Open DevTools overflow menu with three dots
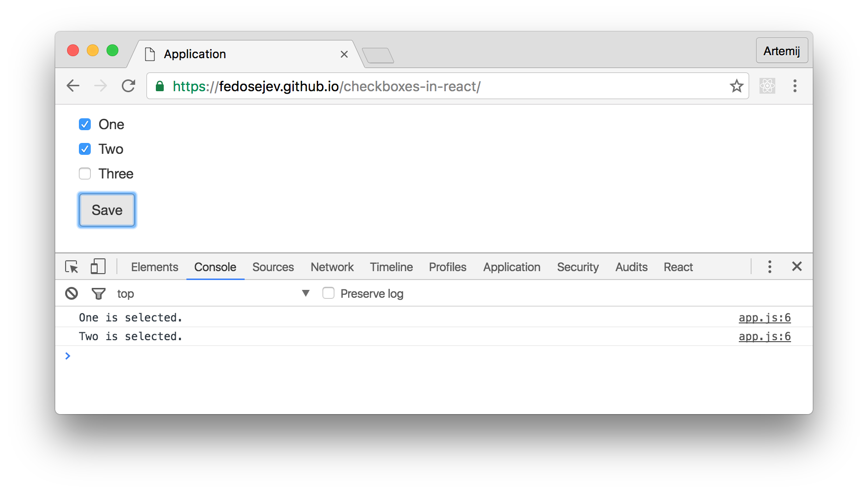868x493 pixels. [x=769, y=266]
